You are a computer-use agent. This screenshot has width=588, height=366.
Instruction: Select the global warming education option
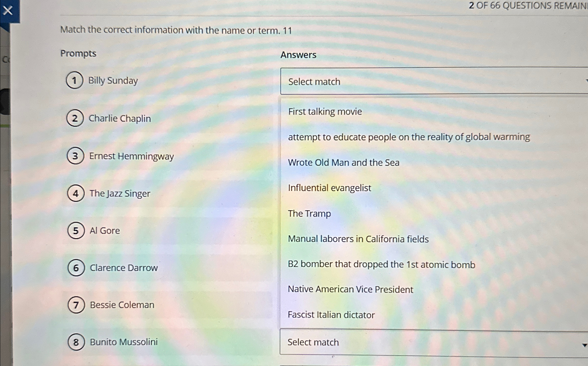coord(409,137)
